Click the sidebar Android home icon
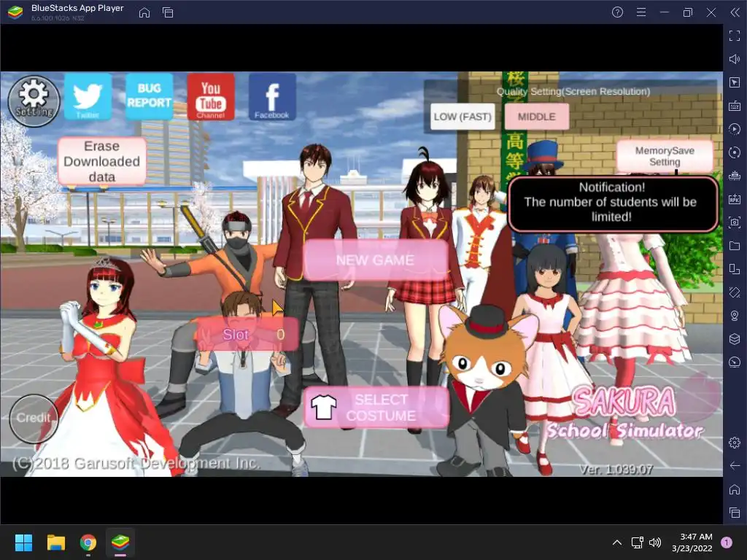 735,489
